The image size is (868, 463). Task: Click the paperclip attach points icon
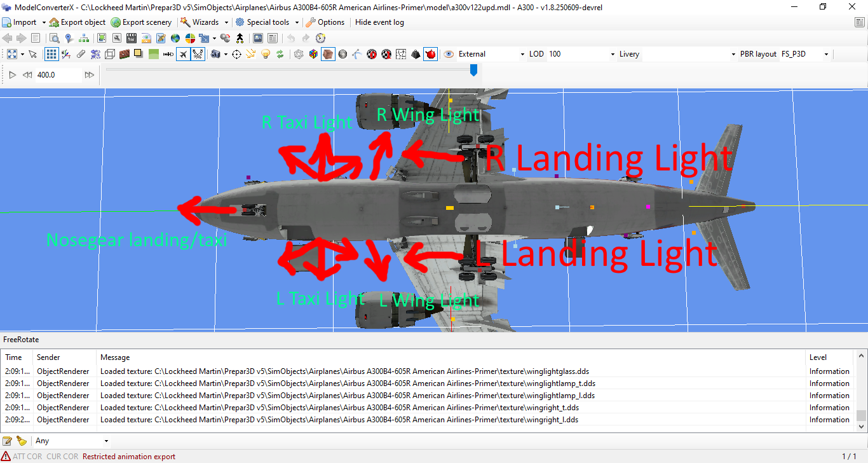coord(81,54)
